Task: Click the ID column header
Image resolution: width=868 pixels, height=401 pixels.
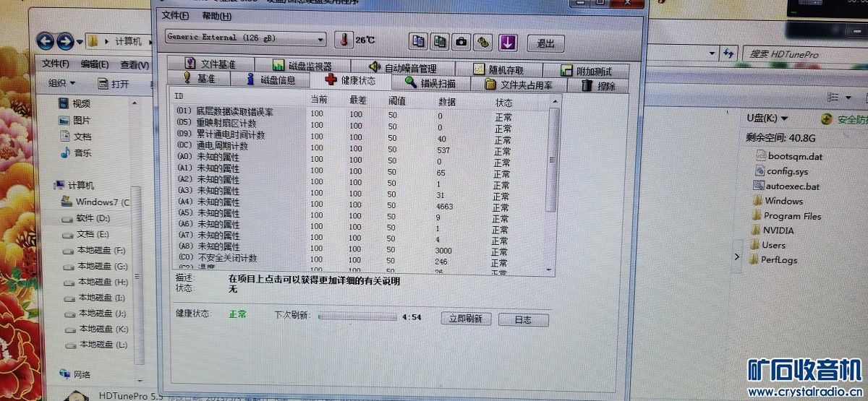Action: (x=179, y=95)
